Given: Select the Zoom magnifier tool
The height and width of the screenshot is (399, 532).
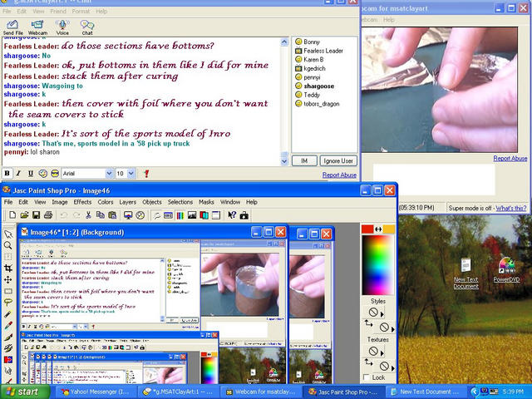Looking at the screenshot, I should click(x=7, y=245).
